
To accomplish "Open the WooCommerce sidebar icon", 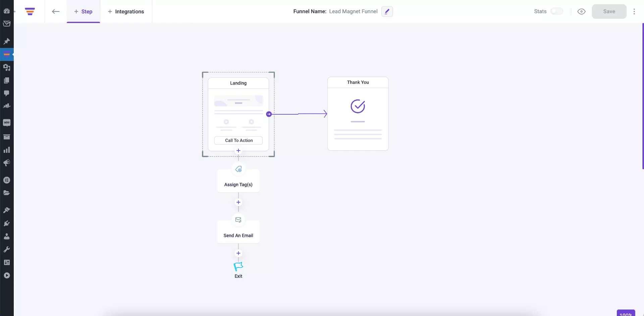I will (x=7, y=123).
